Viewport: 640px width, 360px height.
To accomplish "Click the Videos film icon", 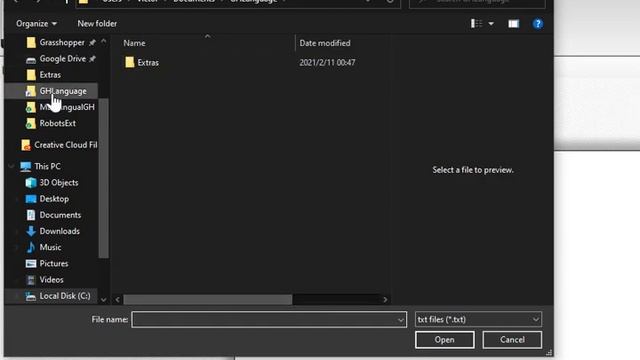I will point(31,280).
